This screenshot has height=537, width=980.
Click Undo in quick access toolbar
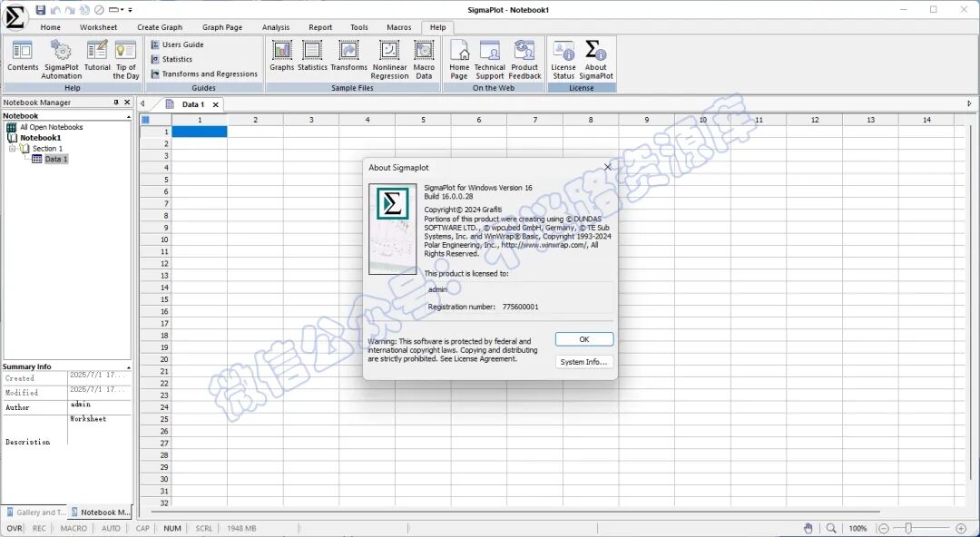coord(55,10)
